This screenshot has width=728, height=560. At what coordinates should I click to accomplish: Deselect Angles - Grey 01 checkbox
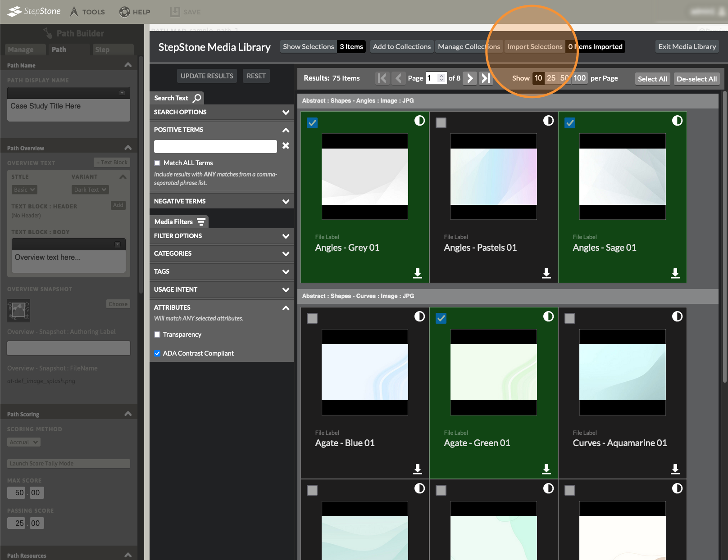(312, 123)
